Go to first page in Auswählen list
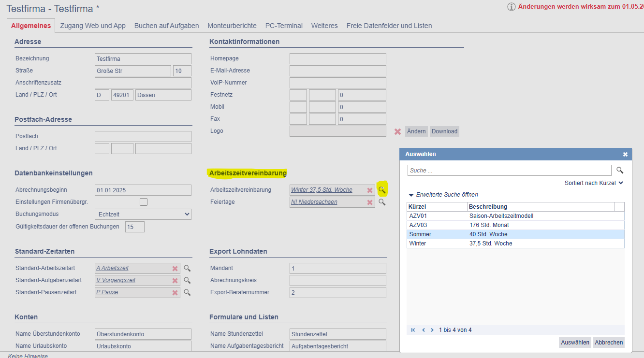This screenshot has width=644, height=358. (413, 330)
